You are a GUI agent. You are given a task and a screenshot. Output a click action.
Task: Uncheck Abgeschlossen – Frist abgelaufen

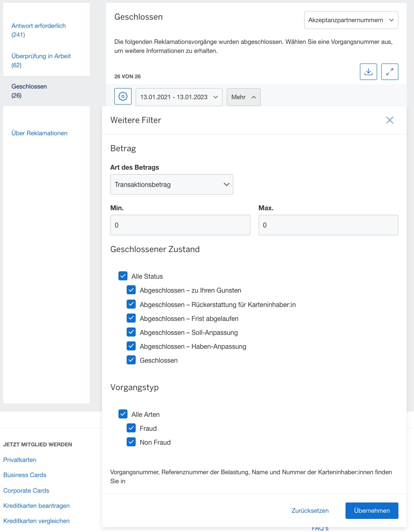pos(131,318)
